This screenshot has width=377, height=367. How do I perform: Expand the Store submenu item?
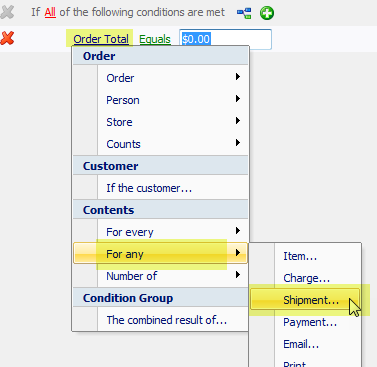point(160,122)
